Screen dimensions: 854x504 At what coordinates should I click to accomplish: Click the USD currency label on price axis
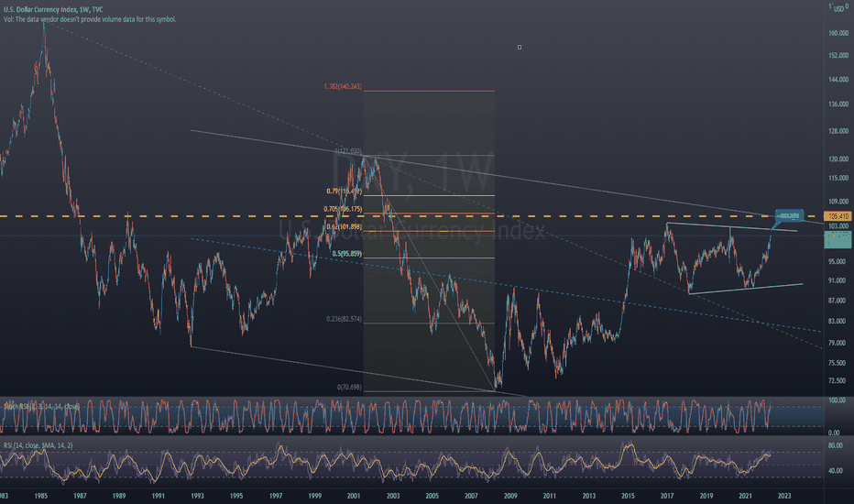[x=838, y=9]
